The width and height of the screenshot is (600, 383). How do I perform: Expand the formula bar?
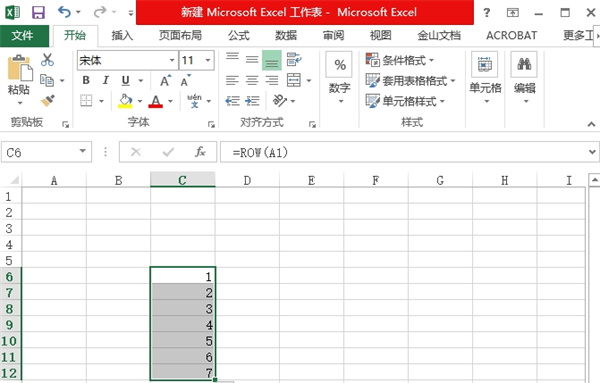[x=592, y=152]
